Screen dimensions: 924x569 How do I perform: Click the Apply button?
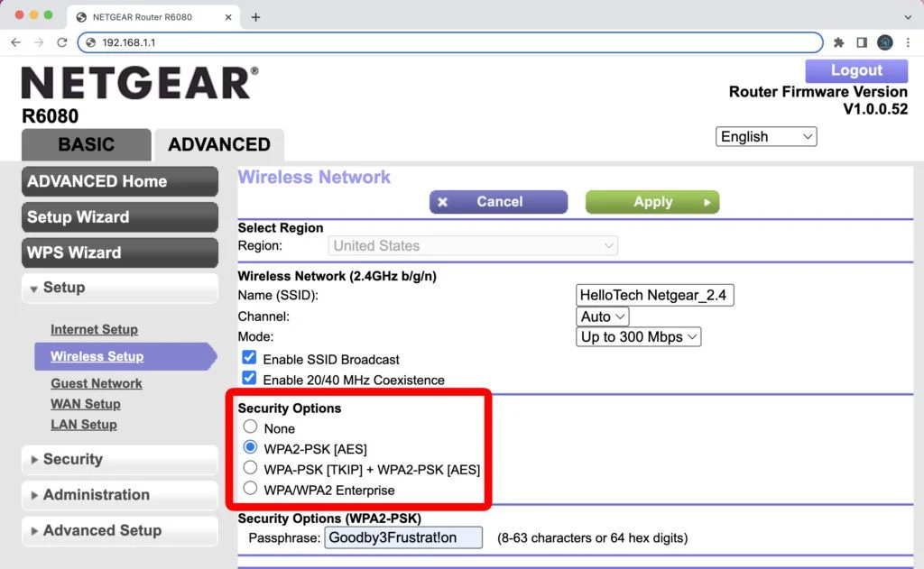pyautogui.click(x=651, y=201)
